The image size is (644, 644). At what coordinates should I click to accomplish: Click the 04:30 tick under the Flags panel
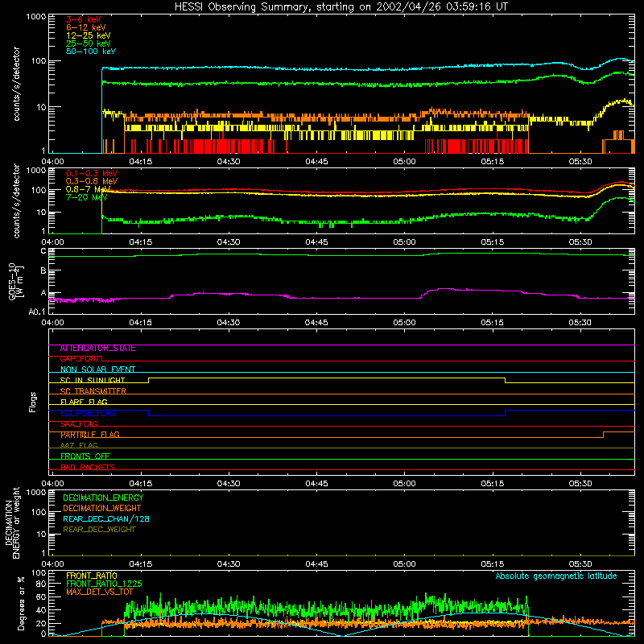pos(229,484)
